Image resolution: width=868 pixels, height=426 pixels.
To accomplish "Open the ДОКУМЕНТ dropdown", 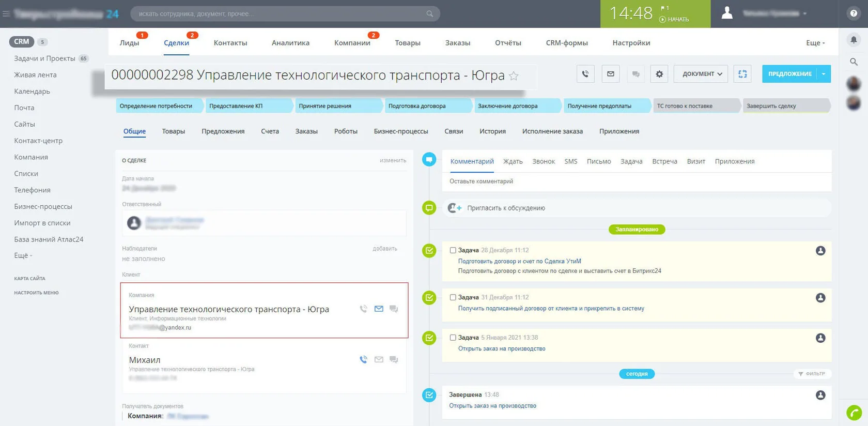I will coord(701,74).
